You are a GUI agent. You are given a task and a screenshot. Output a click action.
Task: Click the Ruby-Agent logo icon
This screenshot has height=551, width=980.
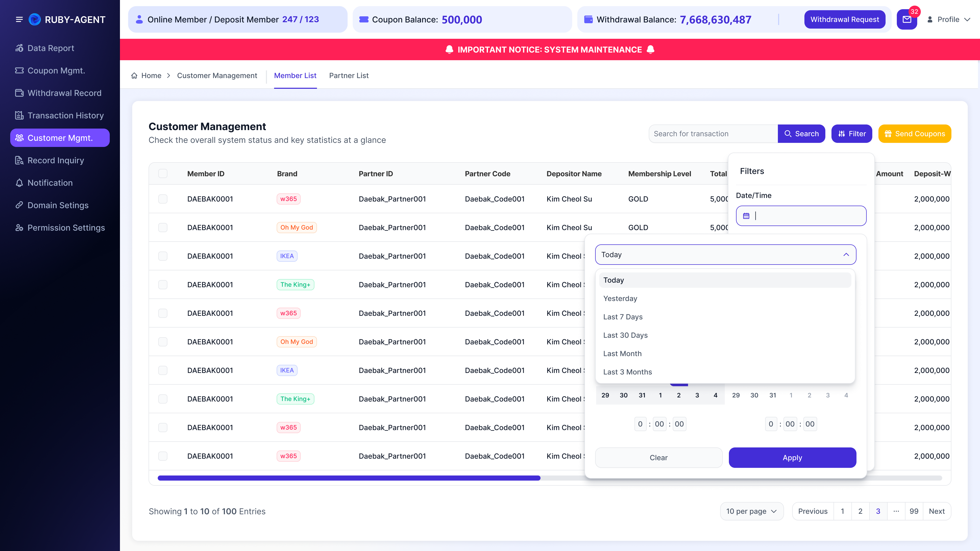[x=35, y=19]
